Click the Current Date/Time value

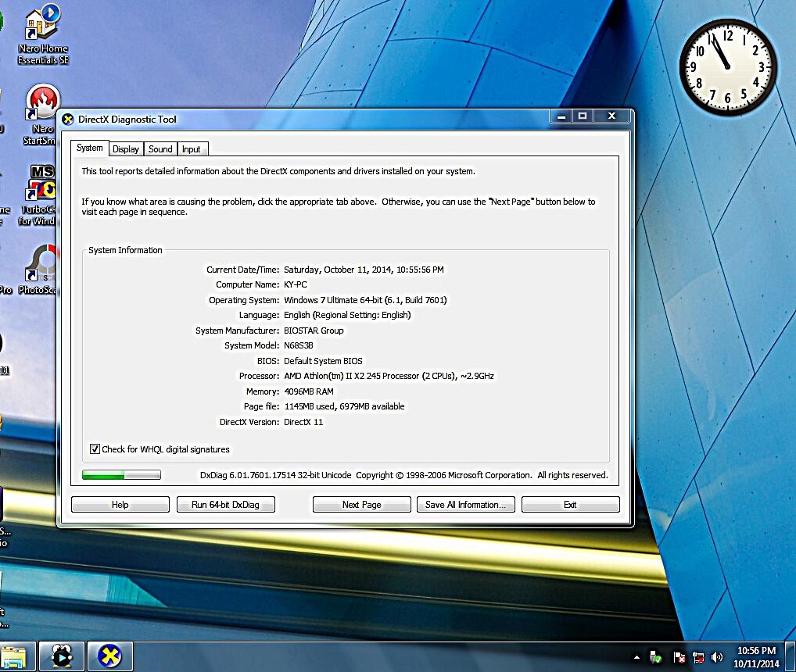pyautogui.click(x=364, y=270)
